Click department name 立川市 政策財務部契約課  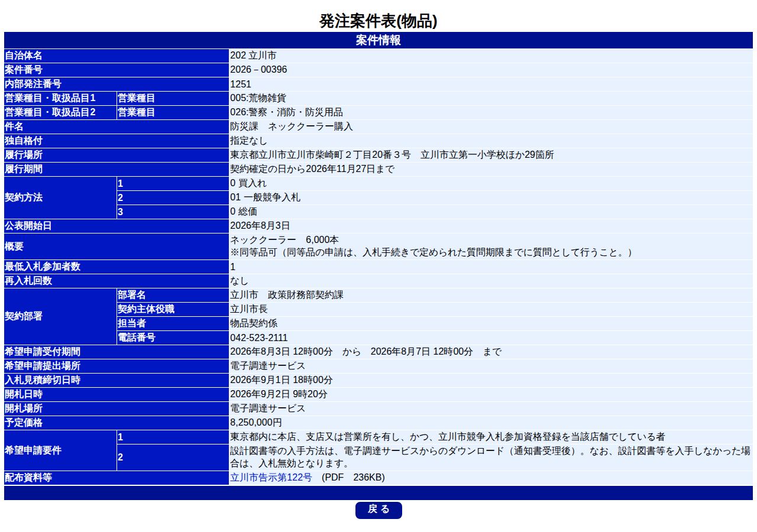click(287, 295)
